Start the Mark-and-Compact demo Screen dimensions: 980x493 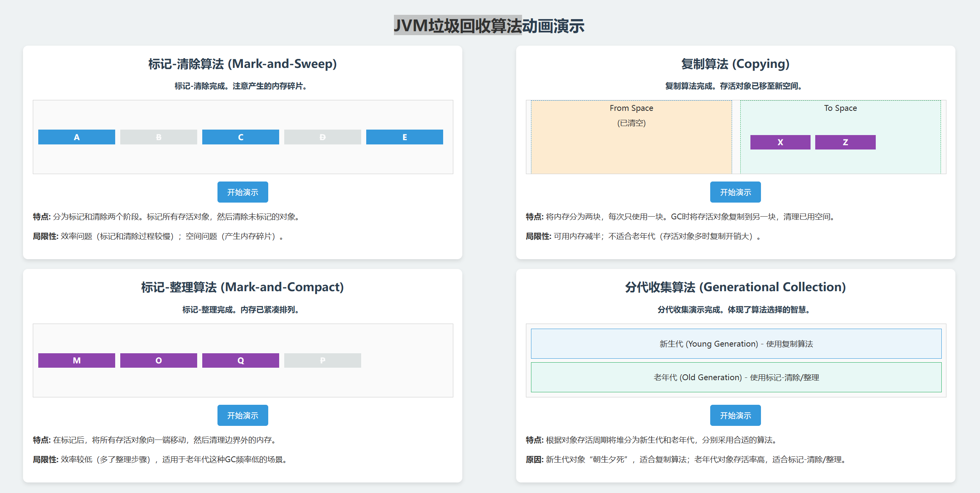pos(242,415)
